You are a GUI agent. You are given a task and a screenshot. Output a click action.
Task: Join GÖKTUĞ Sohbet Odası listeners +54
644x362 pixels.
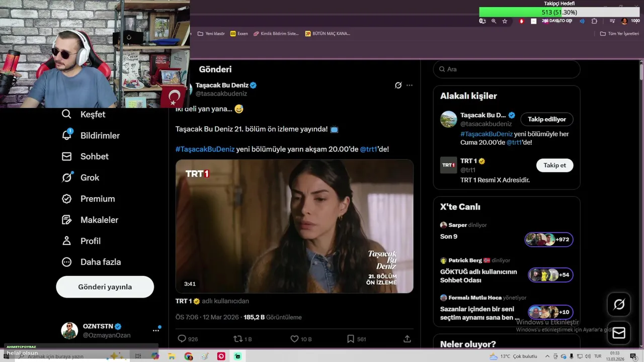550,275
